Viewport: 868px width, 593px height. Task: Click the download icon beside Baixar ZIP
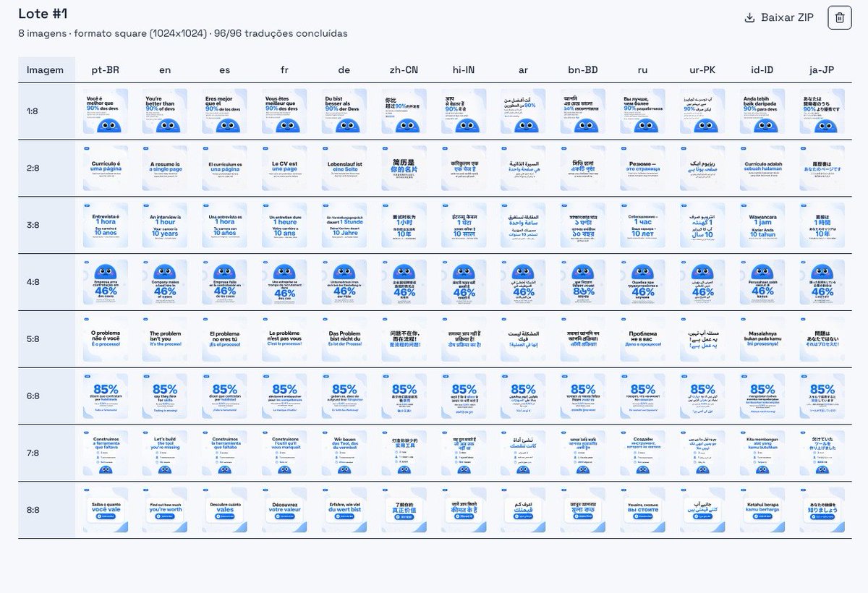coord(749,18)
